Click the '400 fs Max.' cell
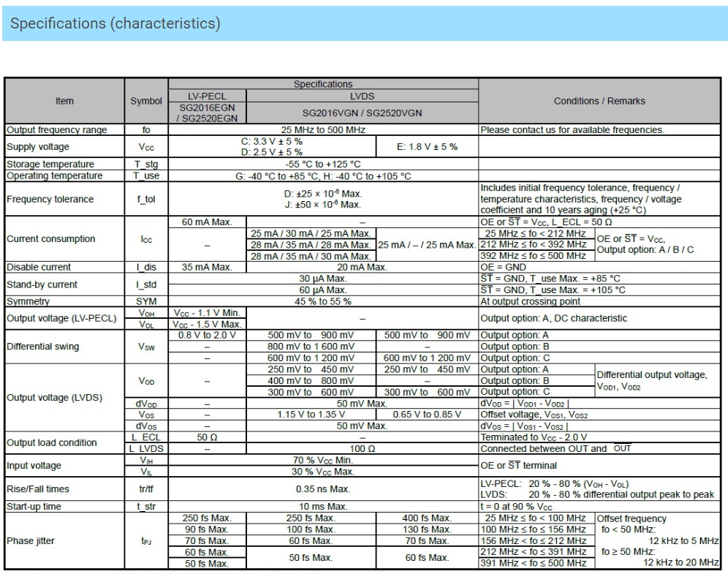 click(x=427, y=518)
